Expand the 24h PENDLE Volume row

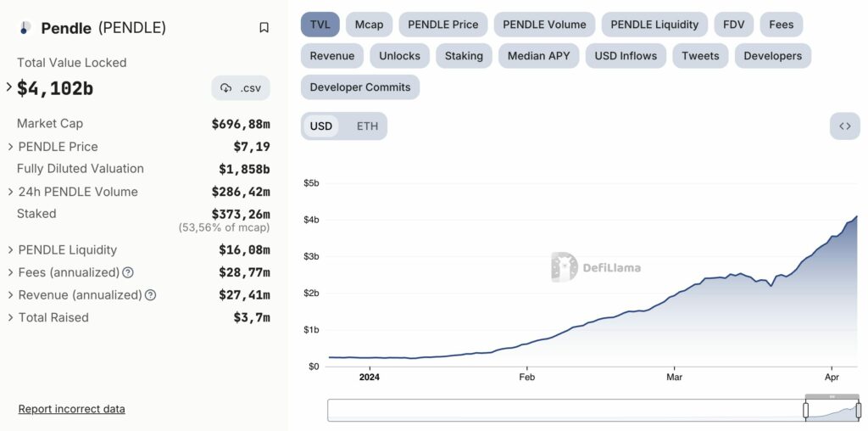pos(10,192)
